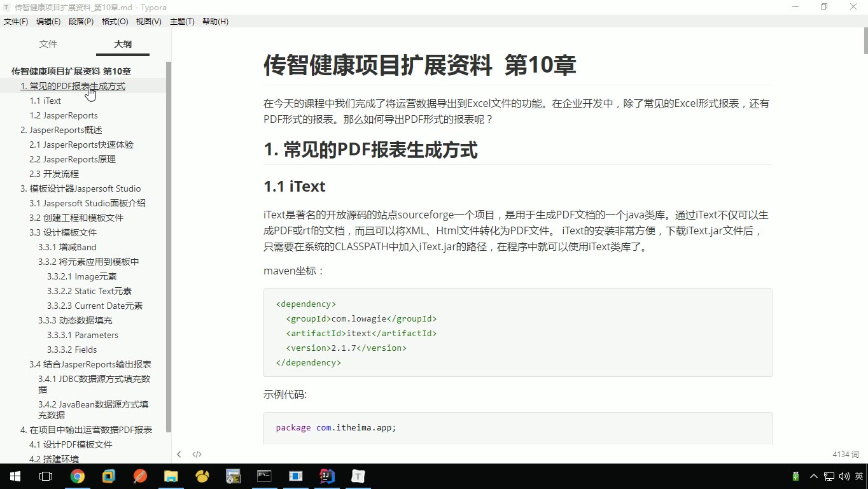Jump to 3.4.1 JDBC数据源方式填充数据

click(94, 384)
